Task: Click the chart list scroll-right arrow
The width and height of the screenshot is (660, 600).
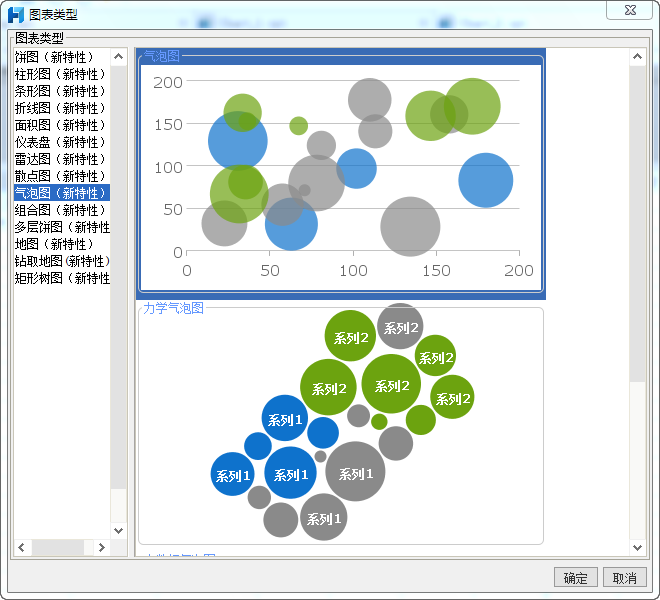Action: (101, 547)
